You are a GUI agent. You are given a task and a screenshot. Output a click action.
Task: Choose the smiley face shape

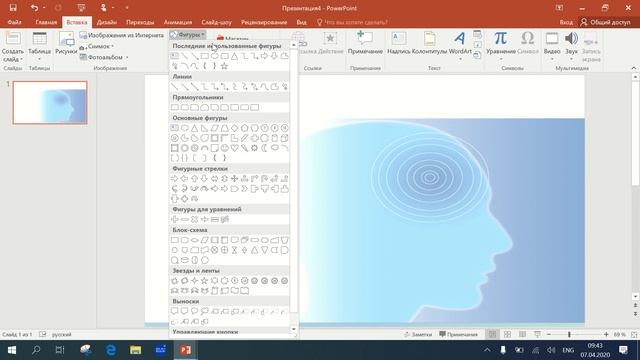pos(224,148)
